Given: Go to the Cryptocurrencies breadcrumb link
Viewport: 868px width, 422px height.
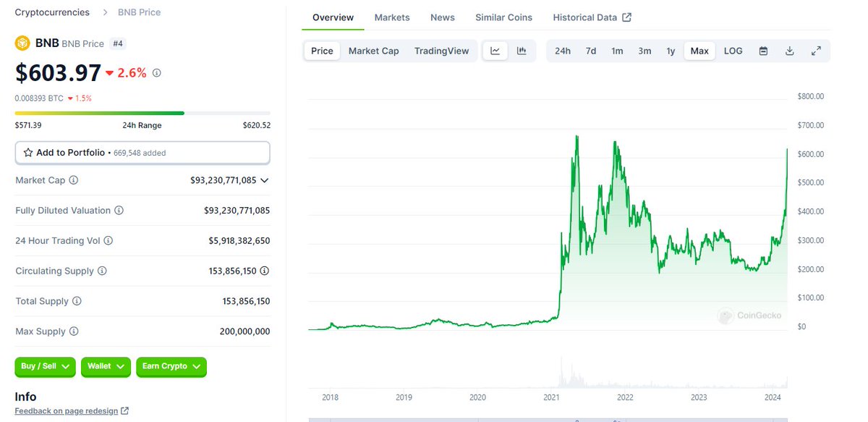Looking at the screenshot, I should (53, 12).
